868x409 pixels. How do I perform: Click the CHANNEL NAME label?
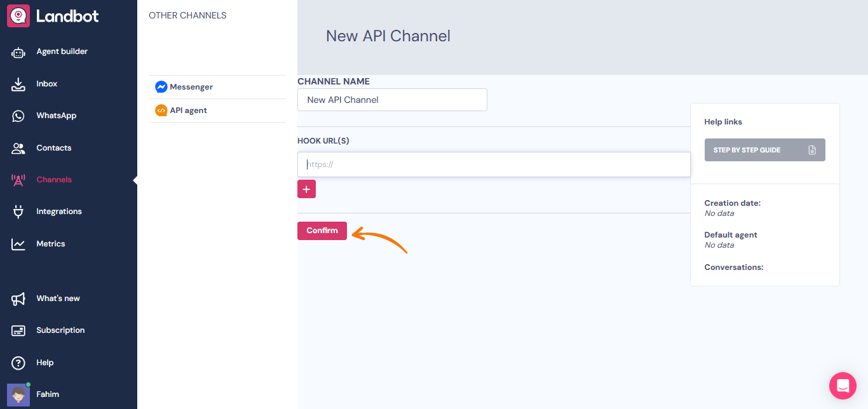(x=334, y=81)
